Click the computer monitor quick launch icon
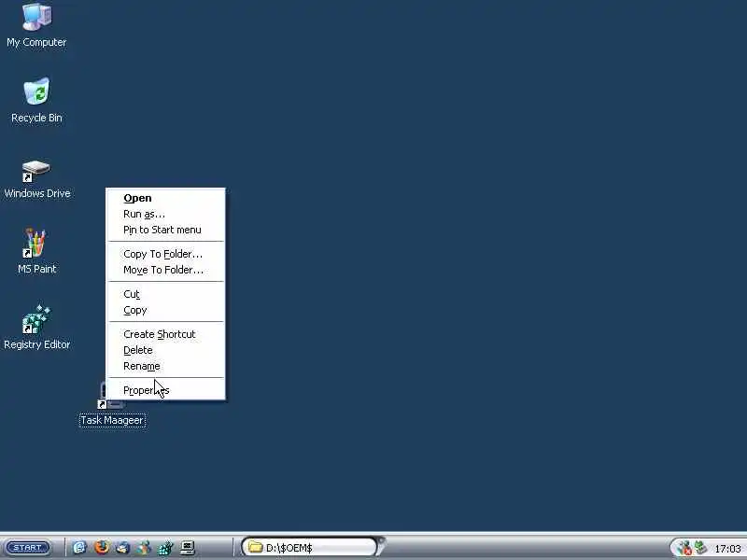Viewport: 747px width, 560px height. click(x=188, y=548)
